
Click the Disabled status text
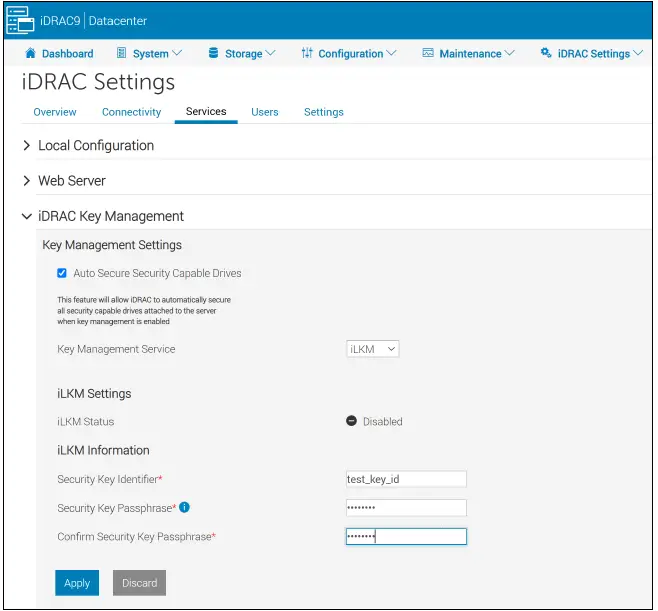point(382,421)
